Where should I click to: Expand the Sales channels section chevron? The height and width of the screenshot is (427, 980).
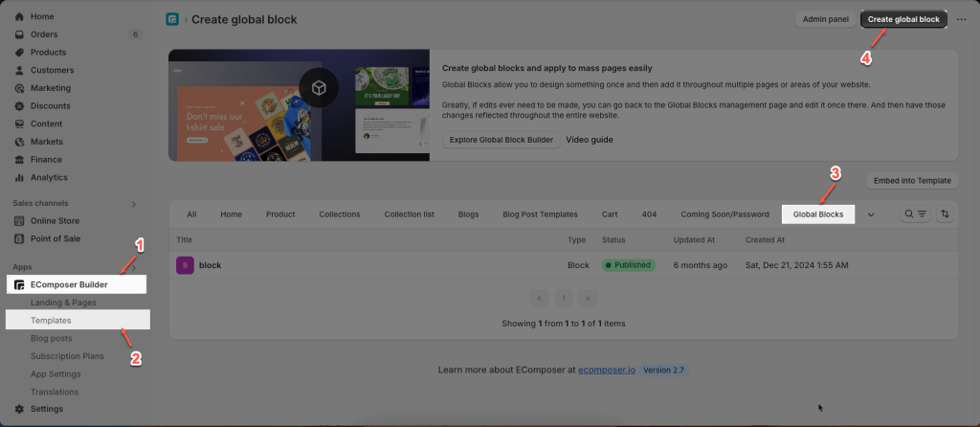coord(134,204)
